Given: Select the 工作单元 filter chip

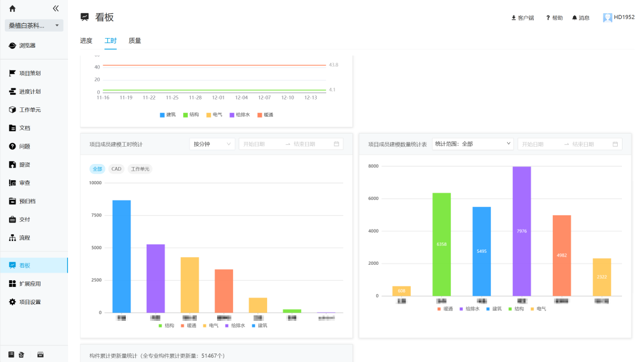Looking at the screenshot, I should point(140,169).
